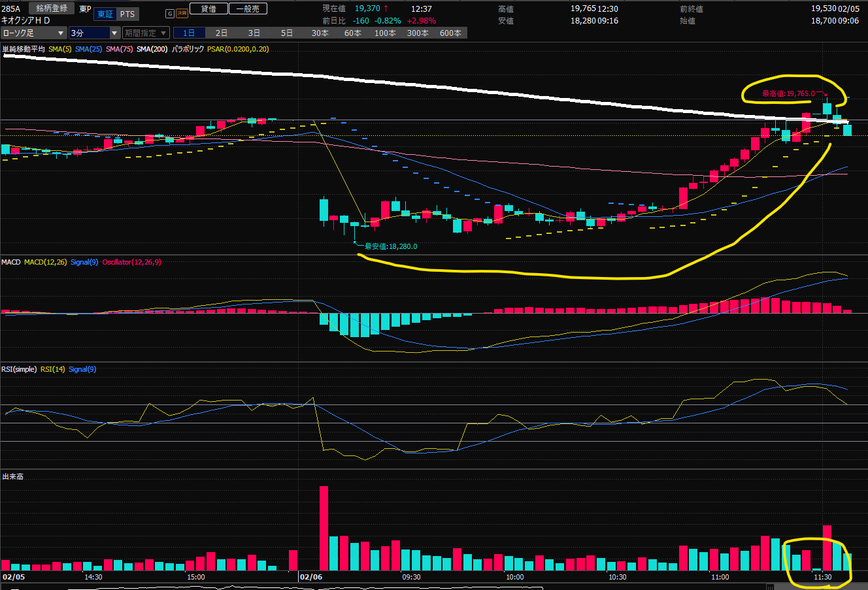Viewport: 868px width, 590px height.
Task: Click the SMA(5) indicator label
Action: 59,49
